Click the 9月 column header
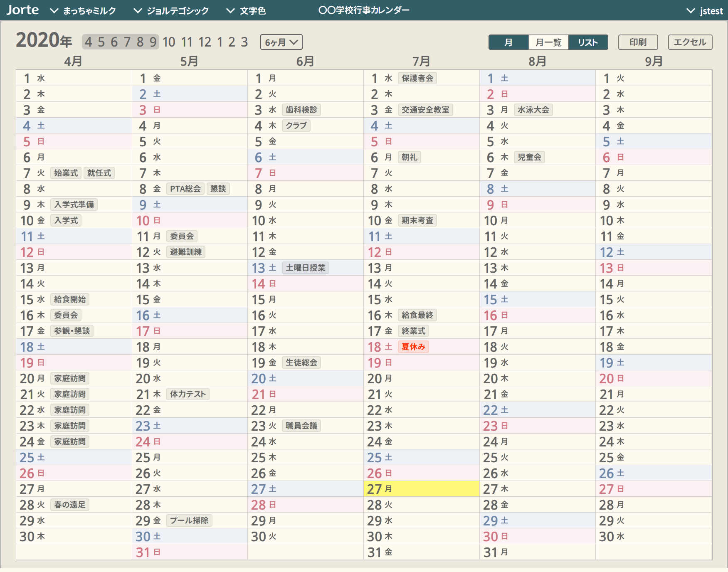The width and height of the screenshot is (728, 572). coord(654,62)
